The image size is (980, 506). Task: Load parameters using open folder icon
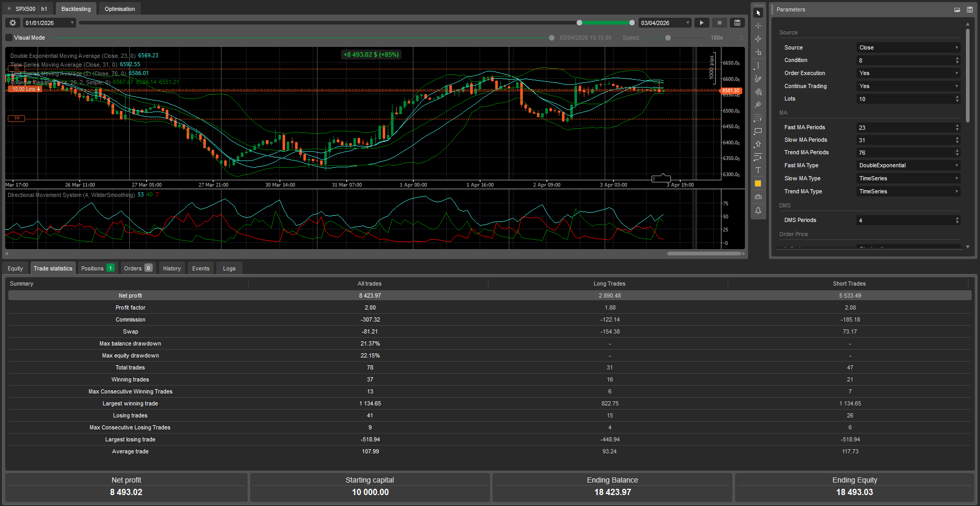(957, 9)
